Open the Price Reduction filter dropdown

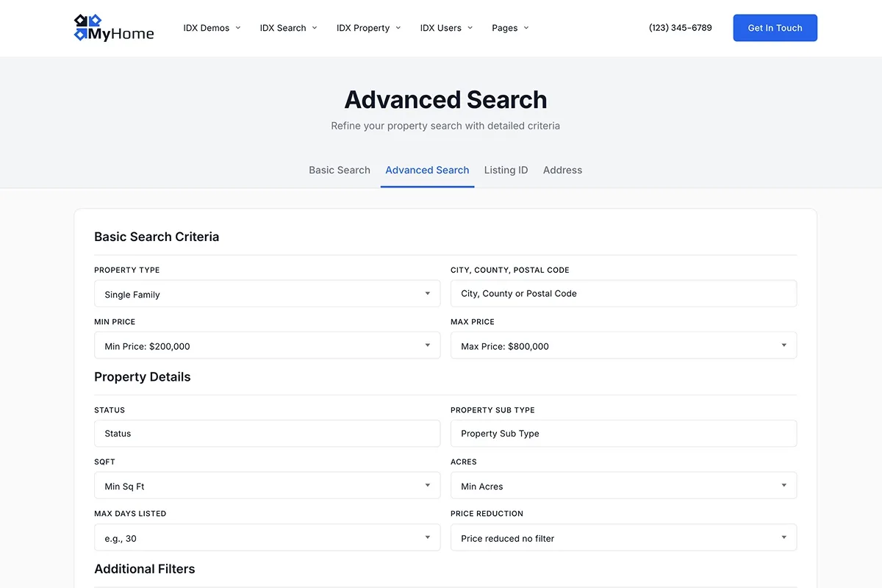pos(623,537)
